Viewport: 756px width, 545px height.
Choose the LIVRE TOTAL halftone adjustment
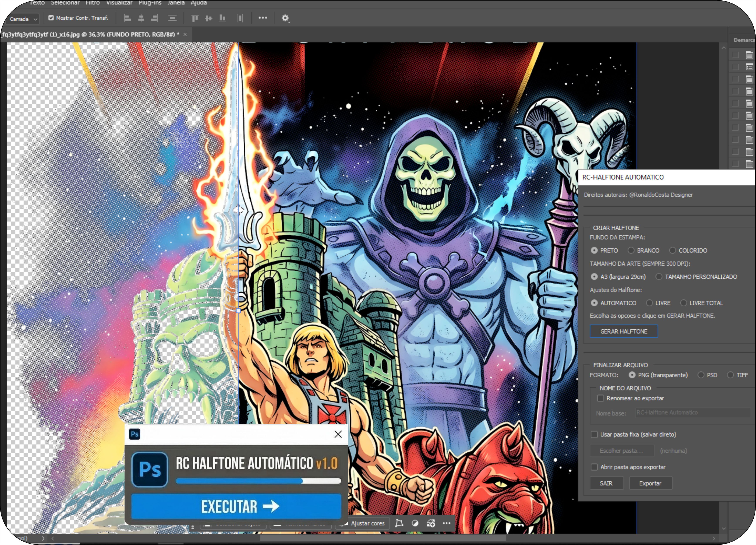(684, 303)
